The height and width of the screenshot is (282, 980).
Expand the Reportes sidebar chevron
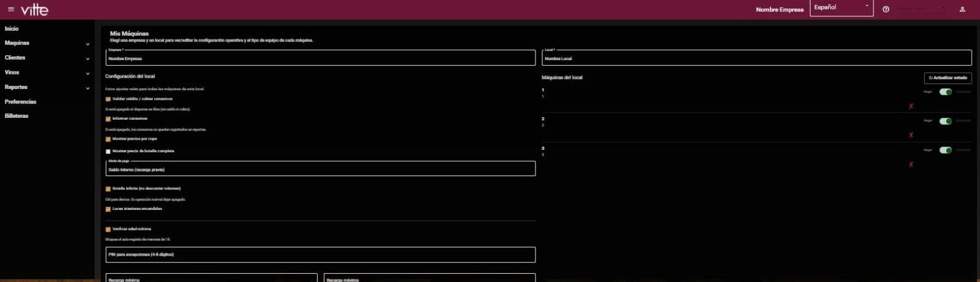pos(88,88)
